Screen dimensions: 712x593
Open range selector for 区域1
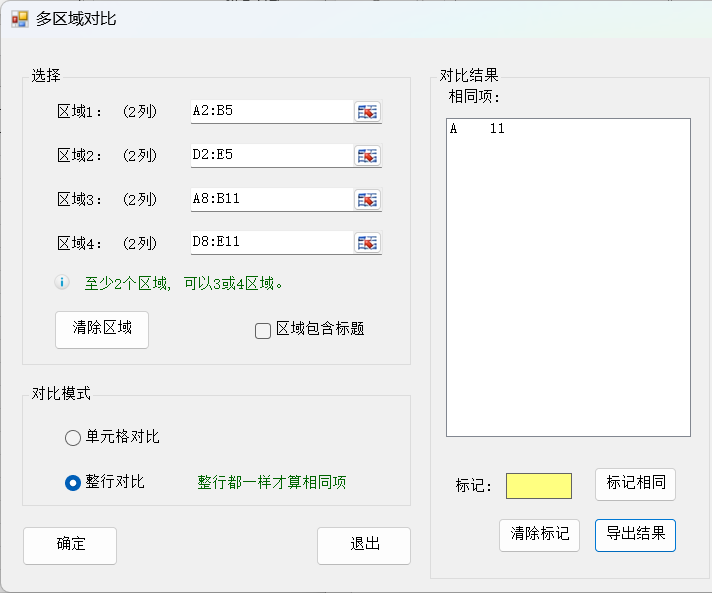pyautogui.click(x=367, y=112)
